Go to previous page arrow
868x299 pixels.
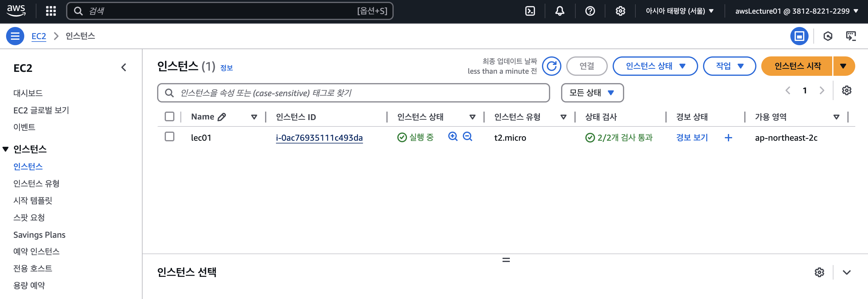pyautogui.click(x=788, y=90)
